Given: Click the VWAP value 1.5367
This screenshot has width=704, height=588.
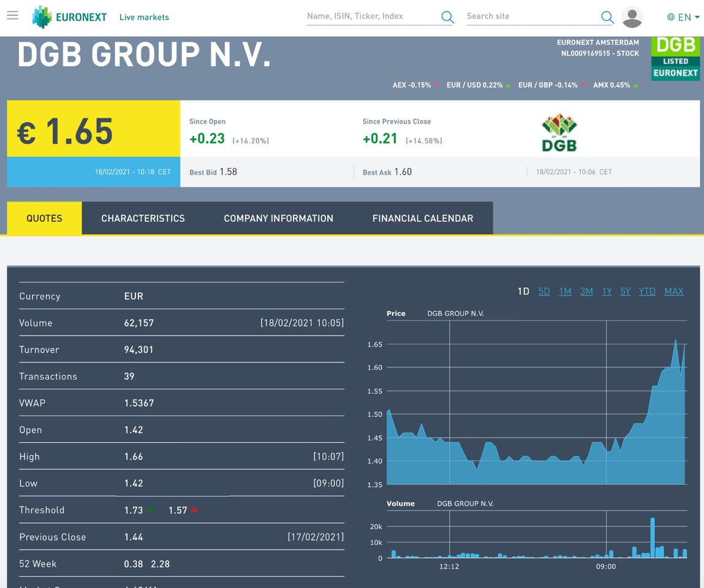Looking at the screenshot, I should click(x=139, y=403).
